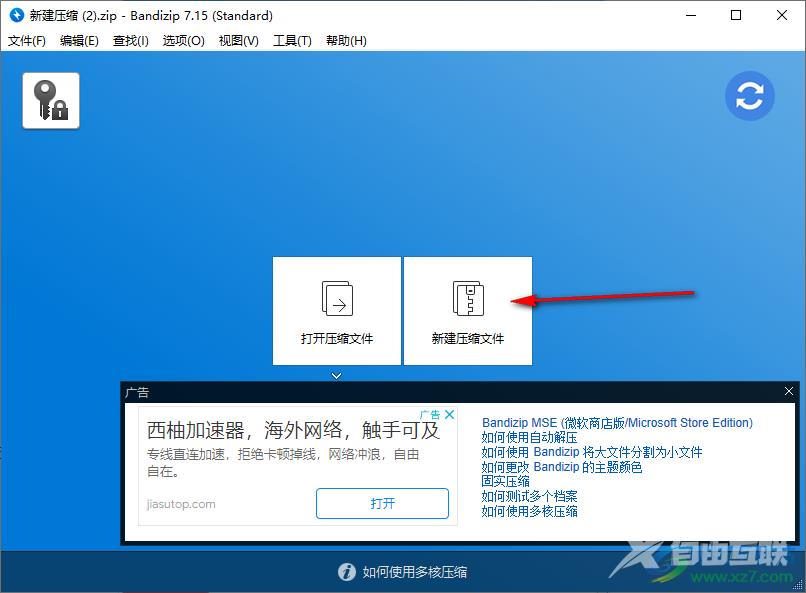Open the 编辑(E) menu
Viewport: 806px width, 593px height.
click(79, 41)
